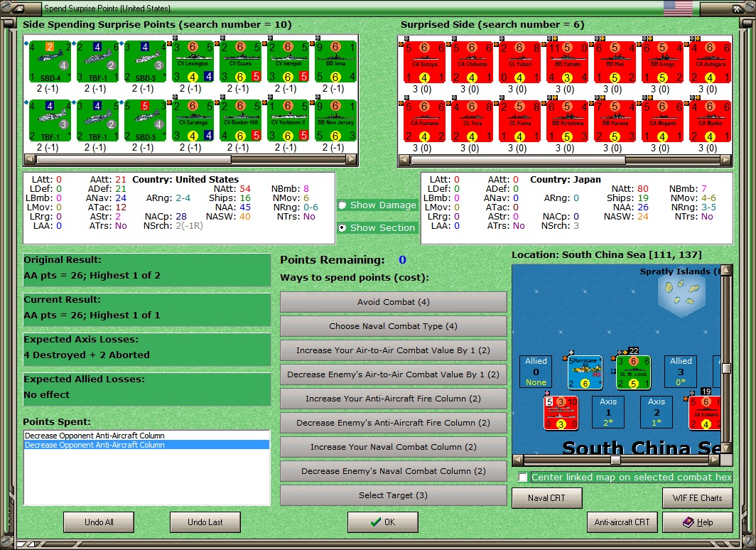The image size is (756, 550).
Task: Click Increase Your Naval Combat Column (2)
Action: pos(394,447)
